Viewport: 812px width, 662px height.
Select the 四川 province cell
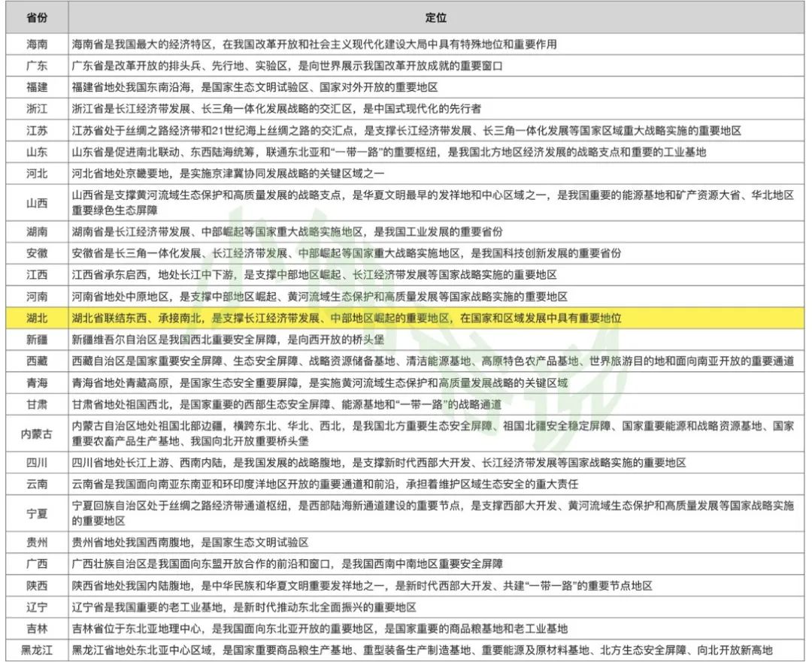tap(37, 463)
